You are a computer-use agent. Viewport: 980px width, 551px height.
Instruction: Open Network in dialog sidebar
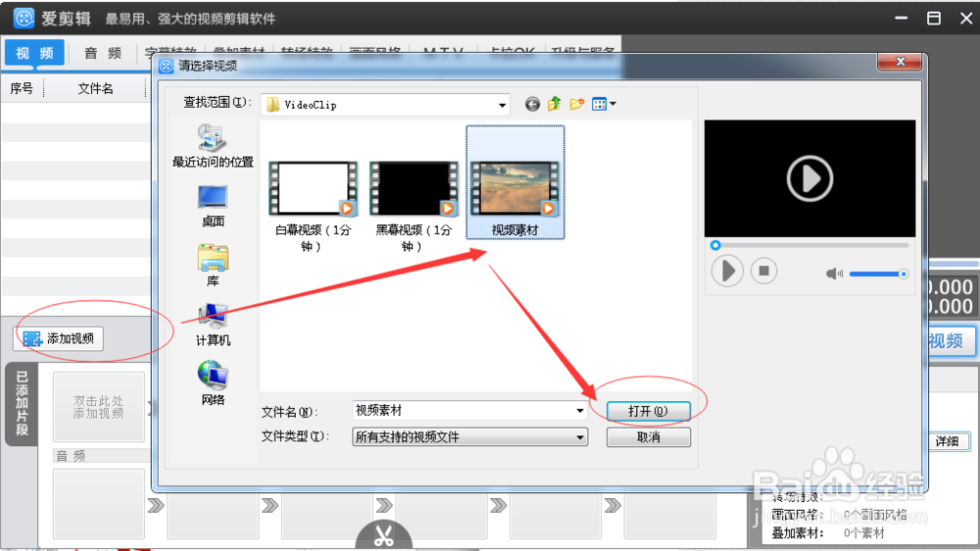pos(213,383)
